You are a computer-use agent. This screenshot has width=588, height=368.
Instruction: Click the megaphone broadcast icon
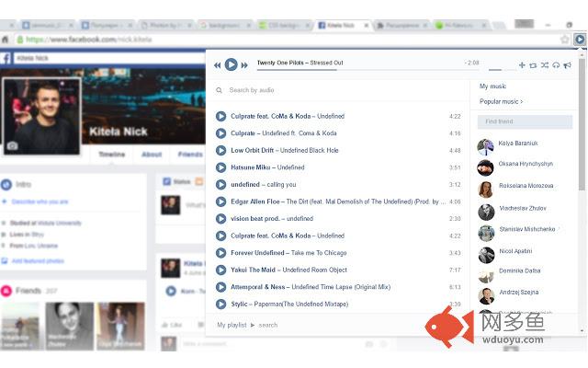click(568, 65)
